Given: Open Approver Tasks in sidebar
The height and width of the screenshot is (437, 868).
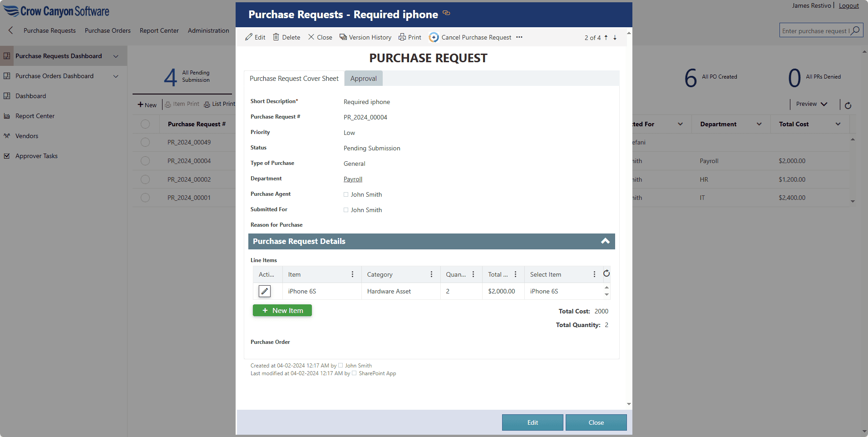Looking at the screenshot, I should (x=36, y=156).
